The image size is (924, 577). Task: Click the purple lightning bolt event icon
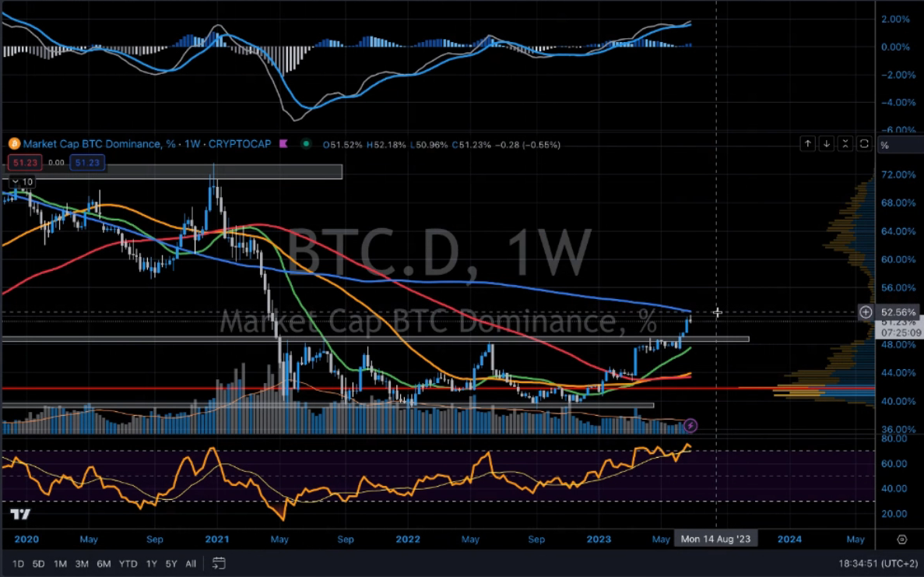click(x=690, y=425)
